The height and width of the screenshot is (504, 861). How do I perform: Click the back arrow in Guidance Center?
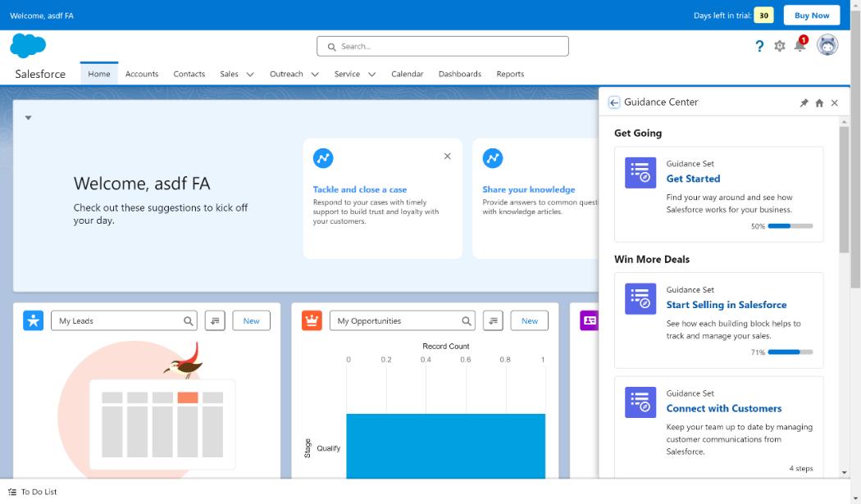(614, 102)
